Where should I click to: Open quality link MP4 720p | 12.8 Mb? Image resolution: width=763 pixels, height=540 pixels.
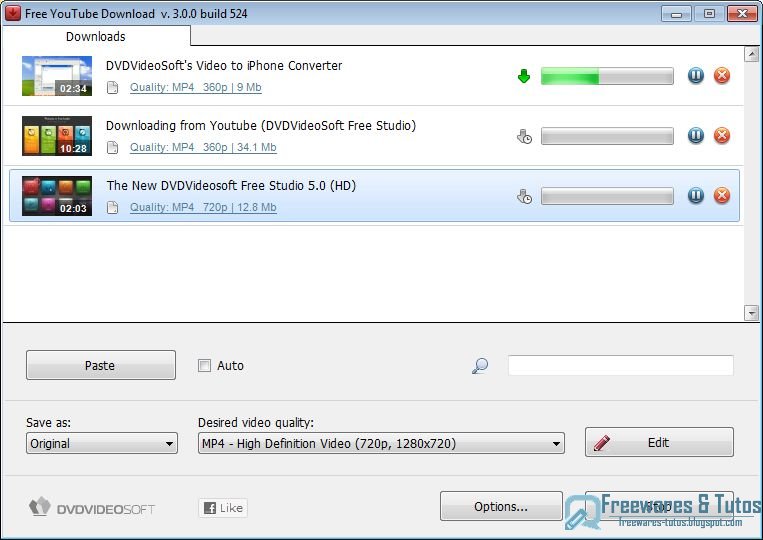point(203,207)
